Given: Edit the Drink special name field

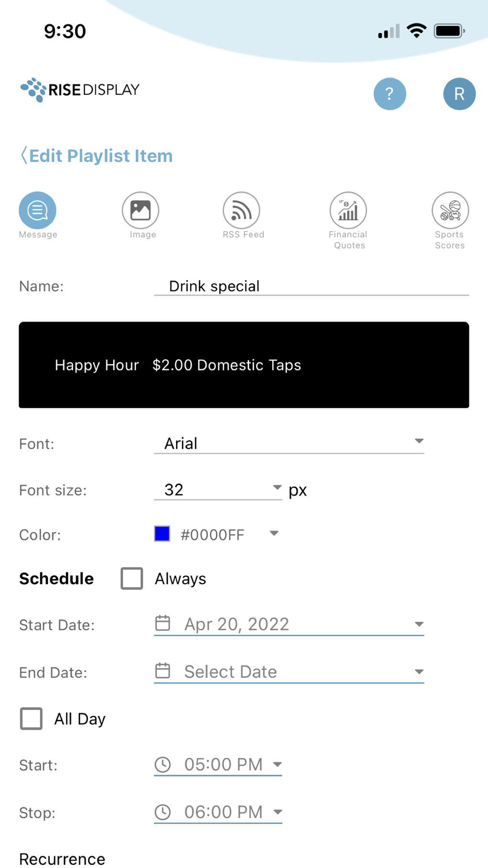Looking at the screenshot, I should (x=311, y=286).
